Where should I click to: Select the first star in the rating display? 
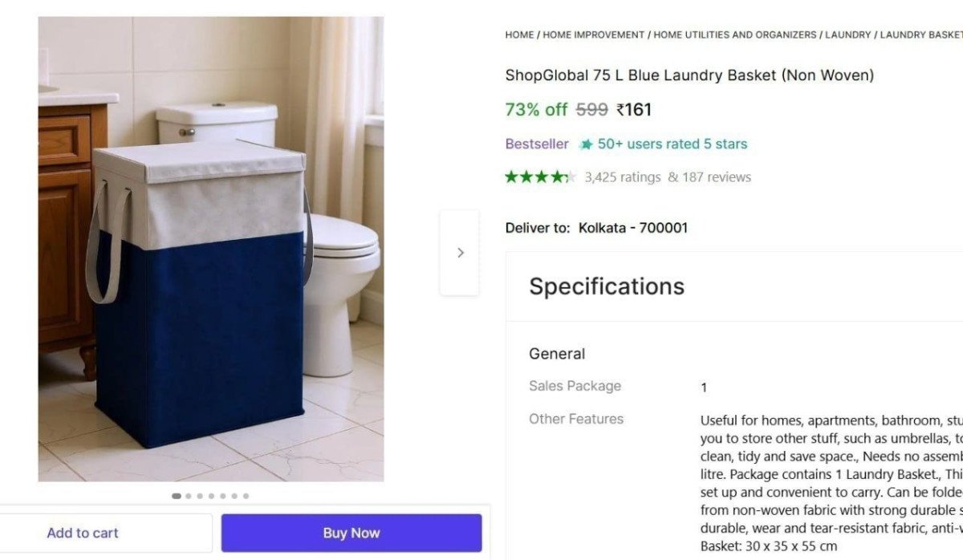click(510, 176)
